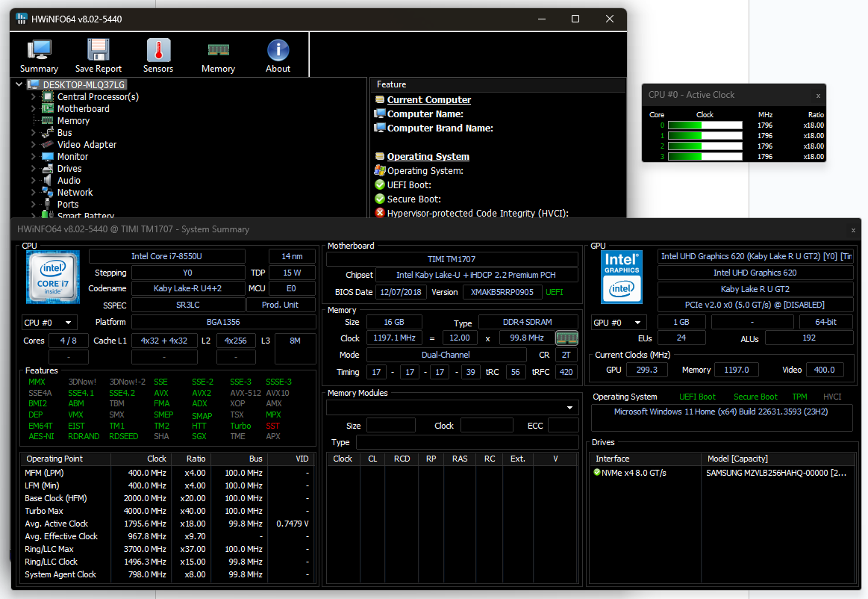Expand the Memory Modules dropdown
Image resolution: width=868 pixels, height=599 pixels.
tap(569, 408)
